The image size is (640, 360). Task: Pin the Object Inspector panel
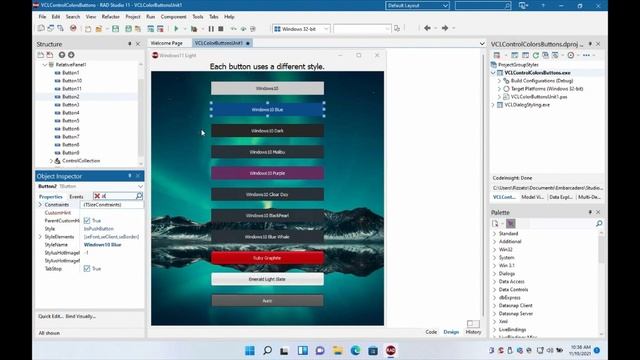(x=130, y=176)
